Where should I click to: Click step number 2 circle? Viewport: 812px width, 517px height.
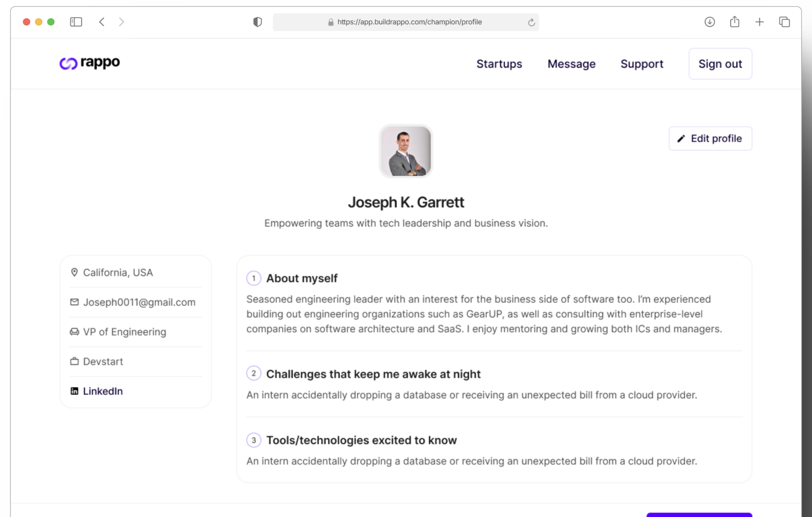253,373
